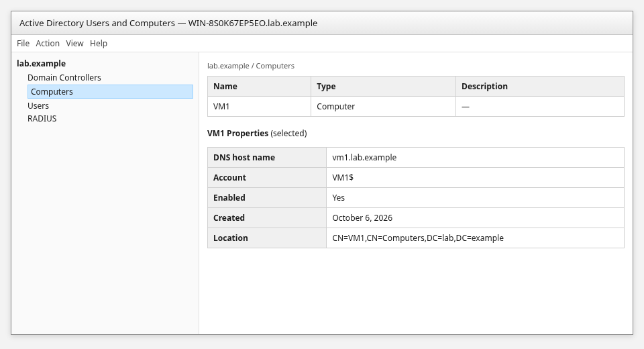Click the VM1 row's description dash cell

click(539, 107)
